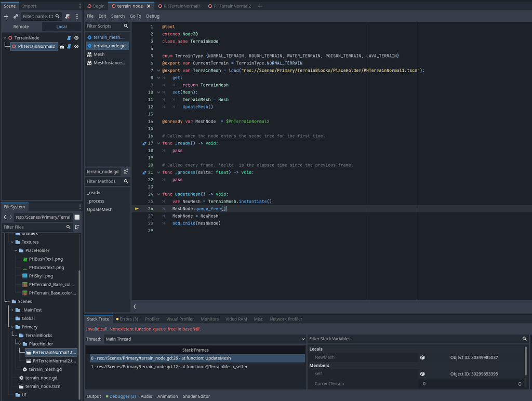Click the copy object icon beside NewMesh

click(x=422, y=357)
